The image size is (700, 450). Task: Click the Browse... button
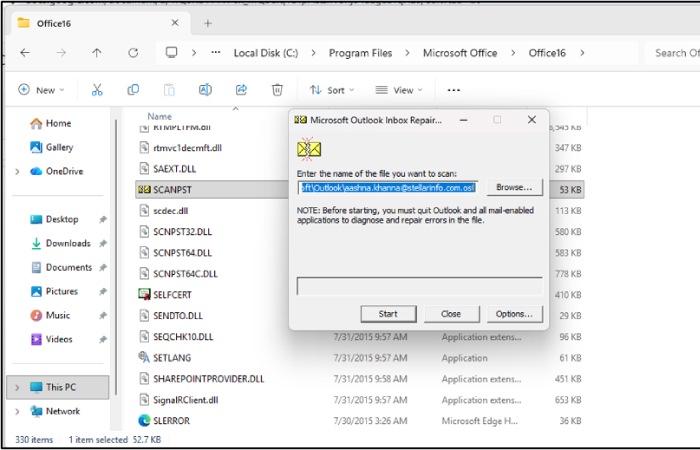pos(514,188)
